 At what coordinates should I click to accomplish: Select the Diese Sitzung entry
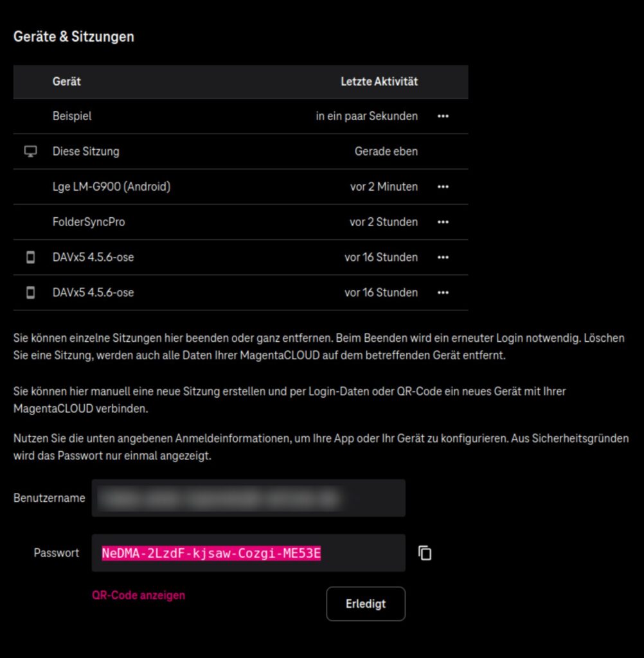pyautogui.click(x=85, y=152)
